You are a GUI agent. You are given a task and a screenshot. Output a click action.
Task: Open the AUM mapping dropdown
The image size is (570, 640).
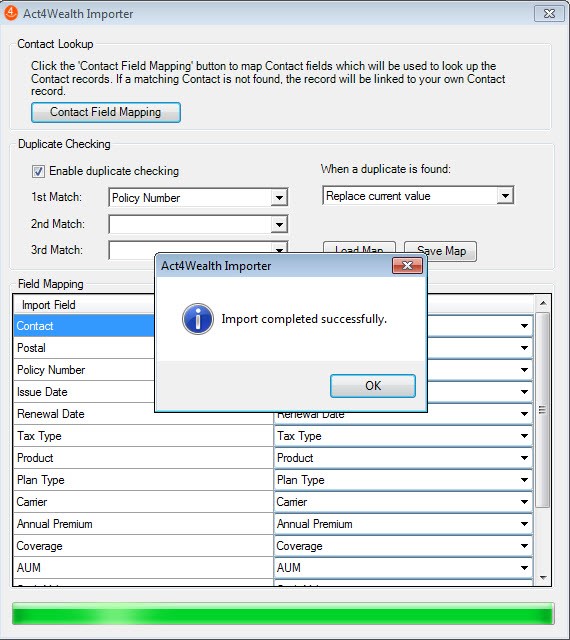[524, 568]
